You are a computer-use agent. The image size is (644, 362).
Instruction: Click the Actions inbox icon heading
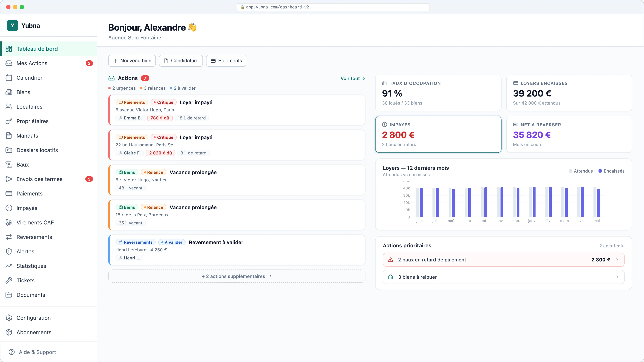pyautogui.click(x=111, y=78)
